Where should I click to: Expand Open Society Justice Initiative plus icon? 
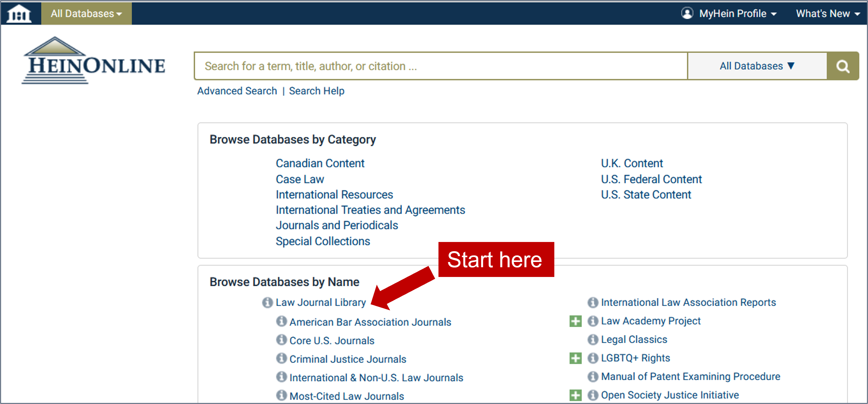point(576,395)
